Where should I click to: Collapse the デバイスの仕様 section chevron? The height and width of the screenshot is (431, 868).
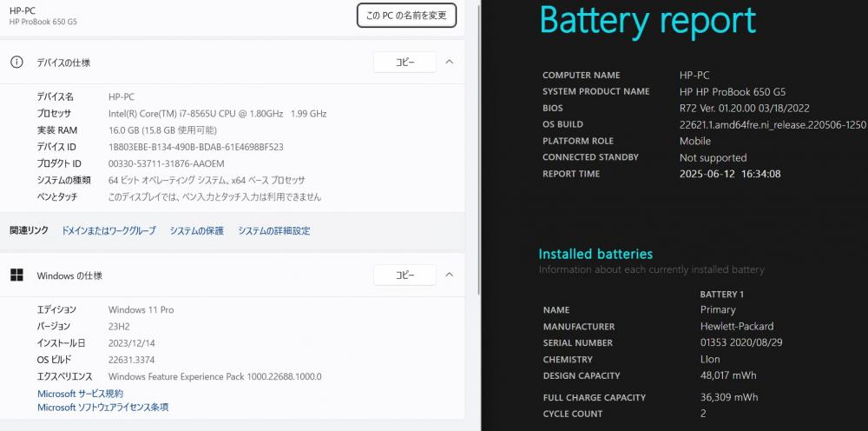tap(450, 62)
